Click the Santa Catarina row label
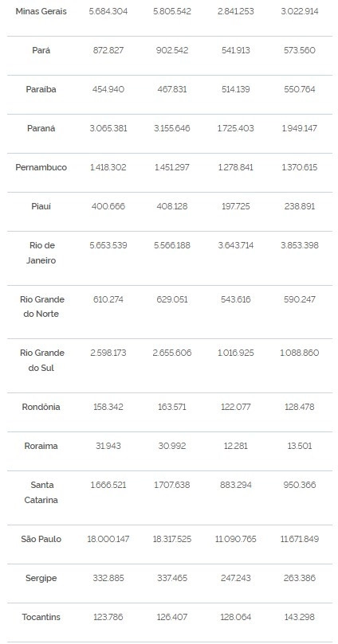The image size is (338, 644). (41, 493)
